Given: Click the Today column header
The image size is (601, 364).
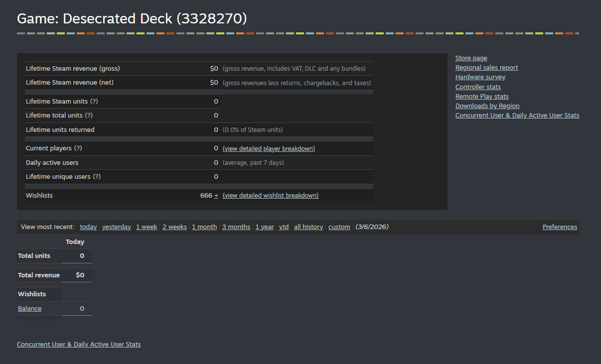Looking at the screenshot, I should pyautogui.click(x=75, y=242).
